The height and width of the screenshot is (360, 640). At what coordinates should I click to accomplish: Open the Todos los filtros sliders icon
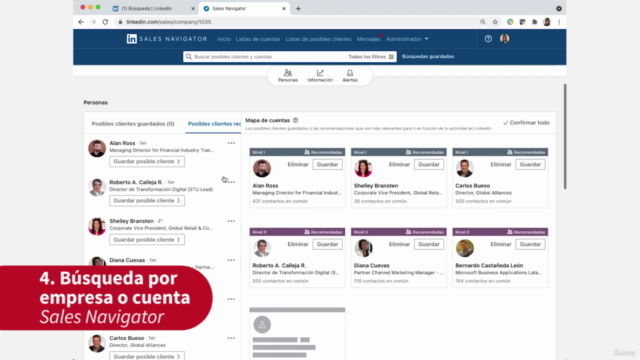coord(391,57)
